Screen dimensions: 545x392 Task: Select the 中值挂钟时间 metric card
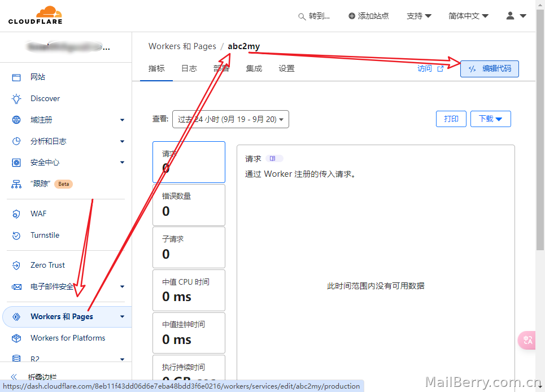coord(189,333)
